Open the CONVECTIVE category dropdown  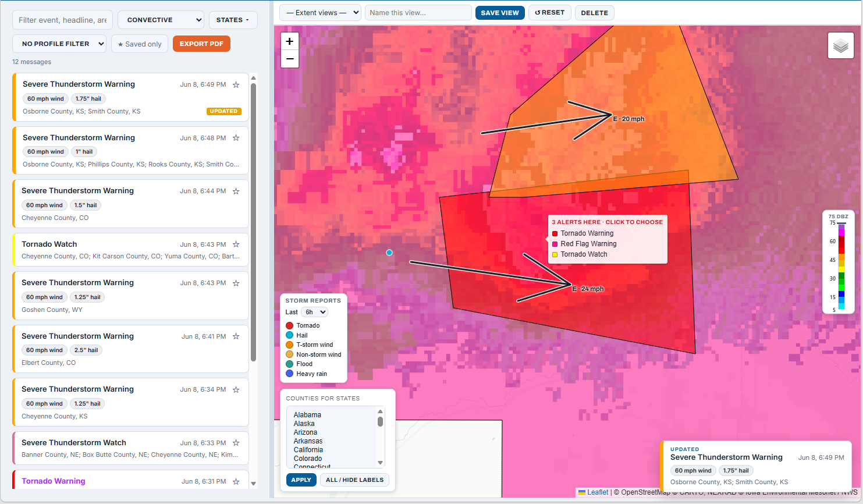click(161, 20)
